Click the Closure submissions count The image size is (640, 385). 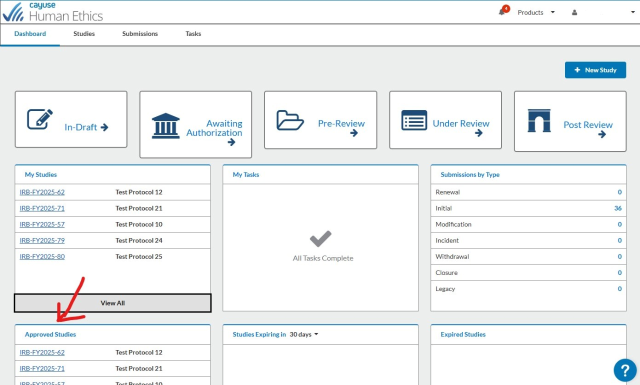(620, 273)
